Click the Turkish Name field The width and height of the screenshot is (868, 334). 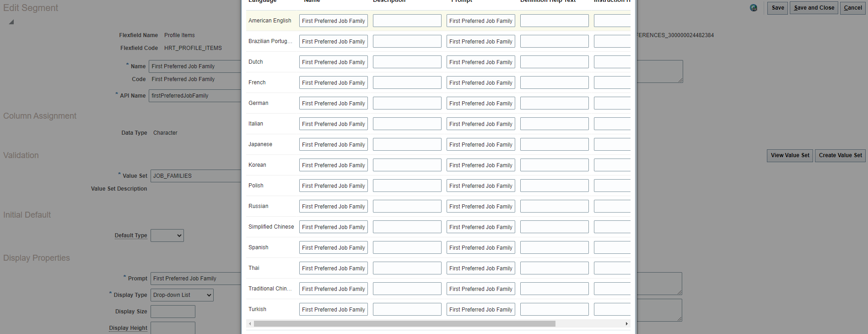(x=334, y=309)
